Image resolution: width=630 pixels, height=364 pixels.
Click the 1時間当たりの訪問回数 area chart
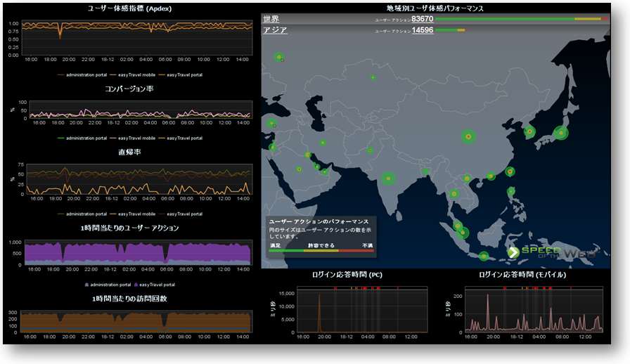pos(135,320)
